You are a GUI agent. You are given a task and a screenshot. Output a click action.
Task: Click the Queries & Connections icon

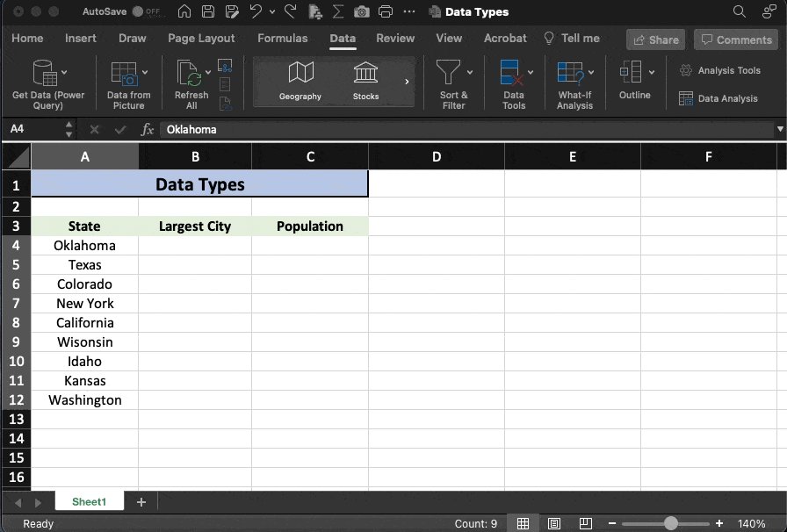coord(225,65)
